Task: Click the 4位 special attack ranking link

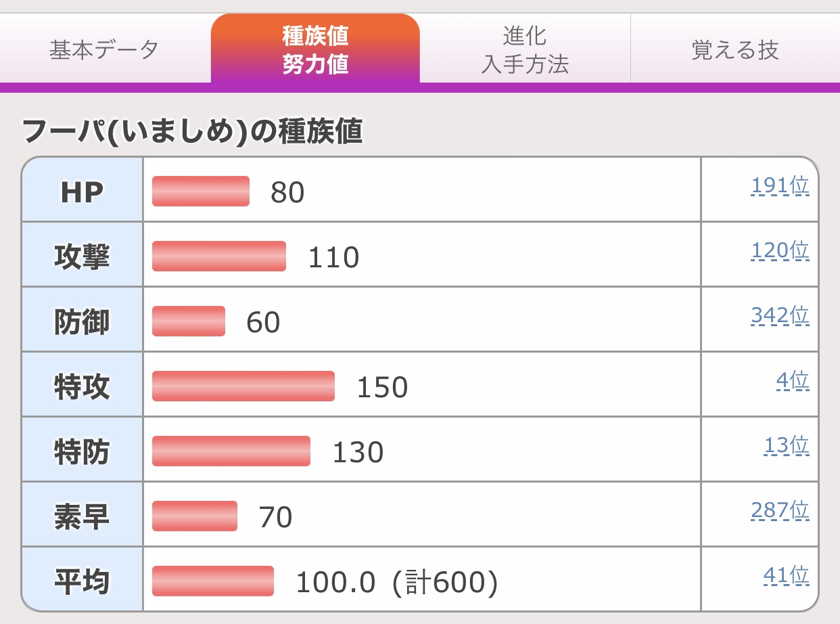Action: [792, 381]
